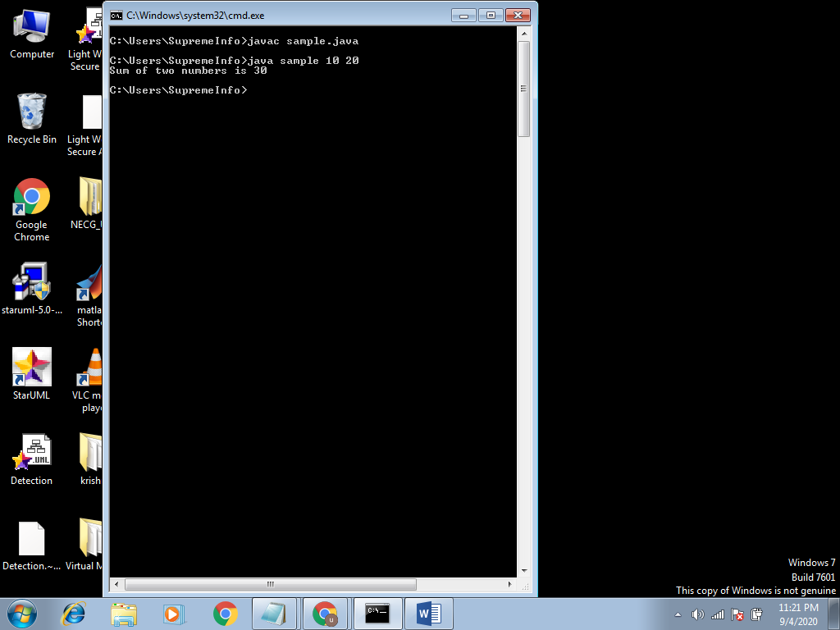The image size is (840, 630).
Task: Show hidden system tray icons
Action: tap(677, 614)
